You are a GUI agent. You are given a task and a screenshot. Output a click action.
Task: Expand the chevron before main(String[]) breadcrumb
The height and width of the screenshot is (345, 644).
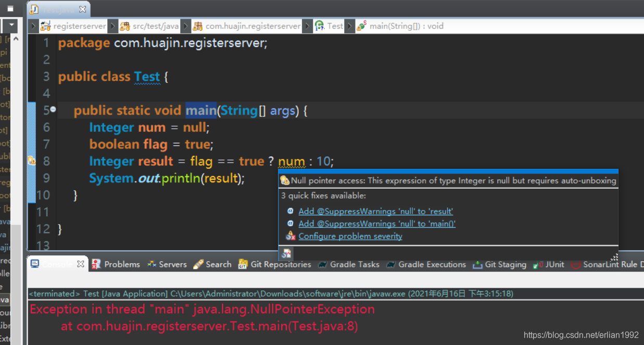[349, 26]
